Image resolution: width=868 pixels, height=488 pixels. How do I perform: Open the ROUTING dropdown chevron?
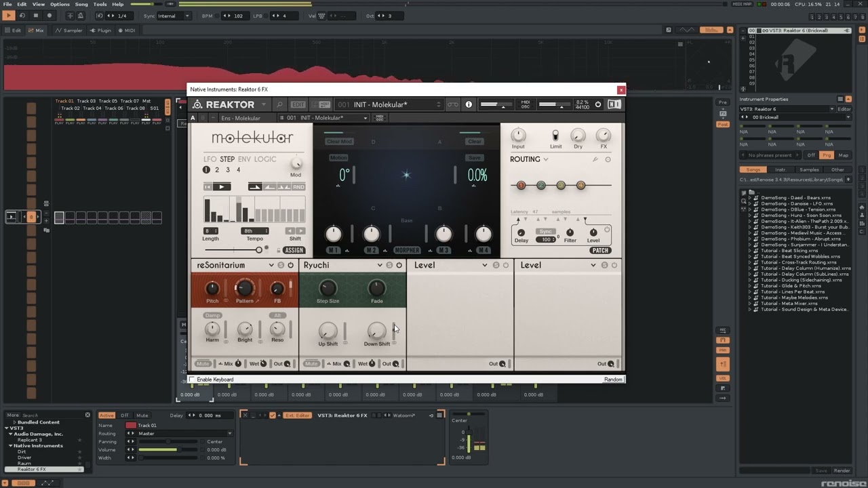click(545, 159)
